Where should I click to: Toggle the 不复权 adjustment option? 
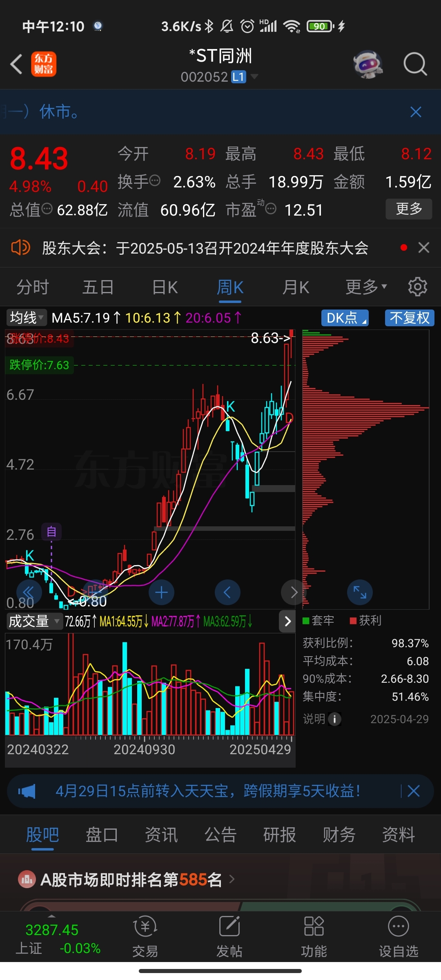pyautogui.click(x=410, y=318)
